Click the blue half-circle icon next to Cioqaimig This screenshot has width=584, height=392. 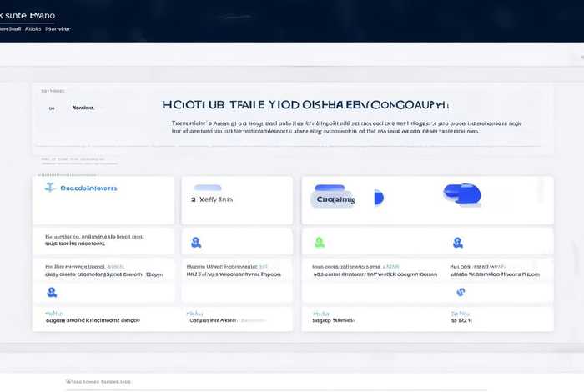tap(378, 198)
